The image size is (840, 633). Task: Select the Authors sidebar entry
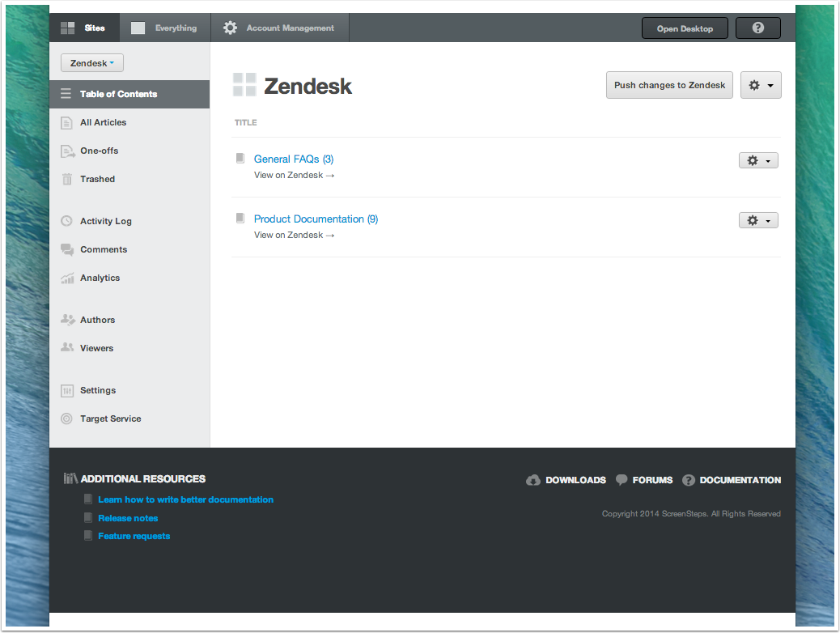coord(96,319)
